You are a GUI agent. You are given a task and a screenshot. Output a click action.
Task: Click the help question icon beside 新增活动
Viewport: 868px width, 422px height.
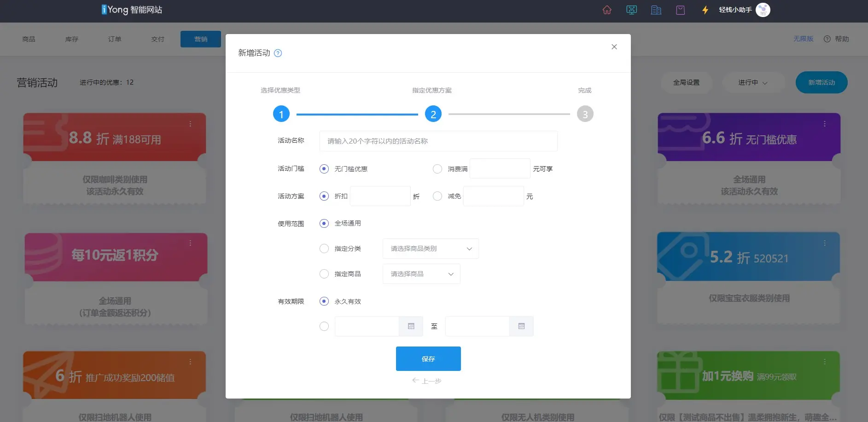click(278, 53)
